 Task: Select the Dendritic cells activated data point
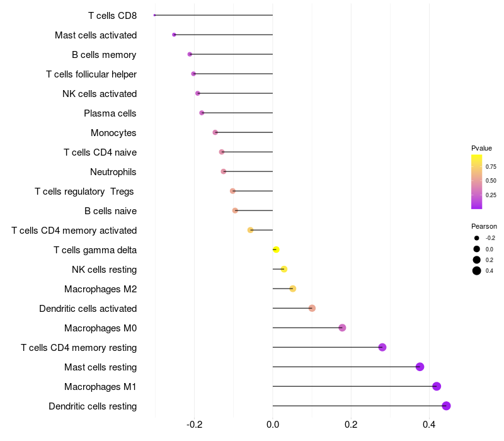(312, 308)
